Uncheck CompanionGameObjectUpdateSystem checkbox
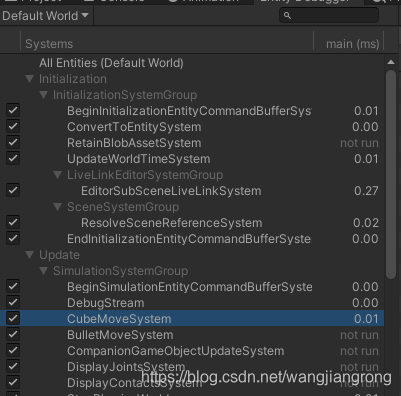Viewport: 401px width, 396px height. pos(13,351)
